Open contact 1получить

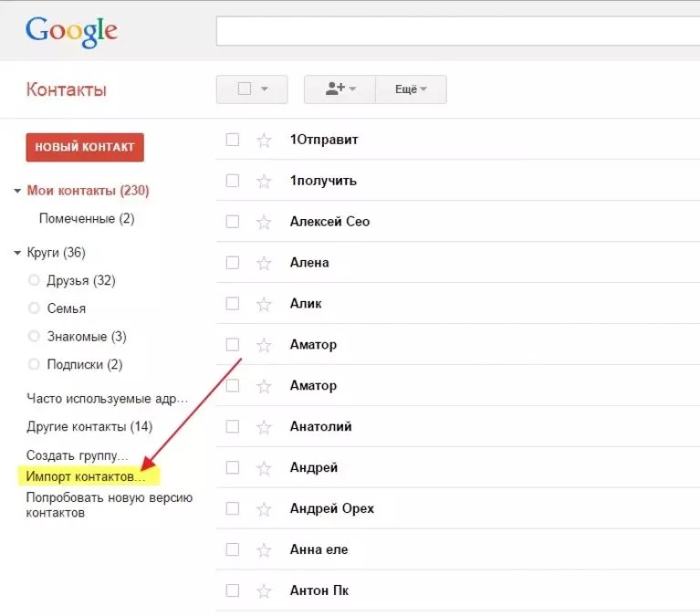(323, 181)
